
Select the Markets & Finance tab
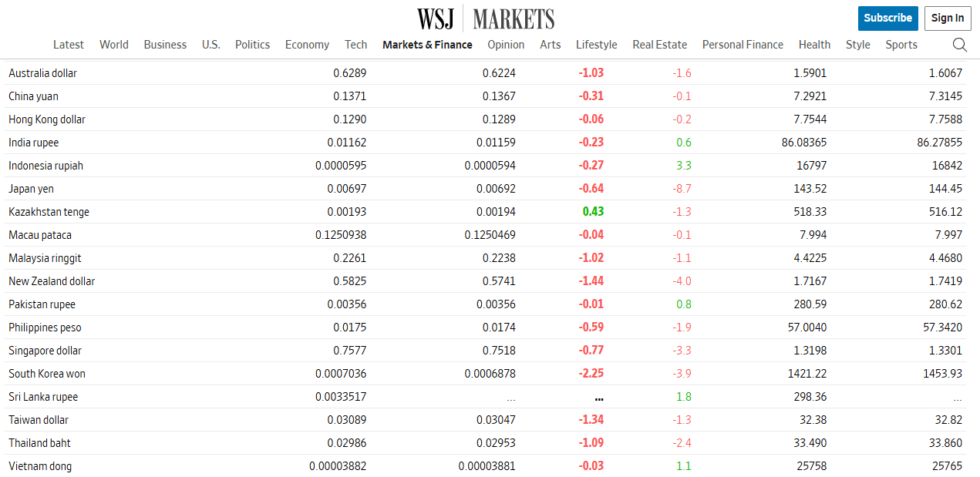tap(427, 45)
